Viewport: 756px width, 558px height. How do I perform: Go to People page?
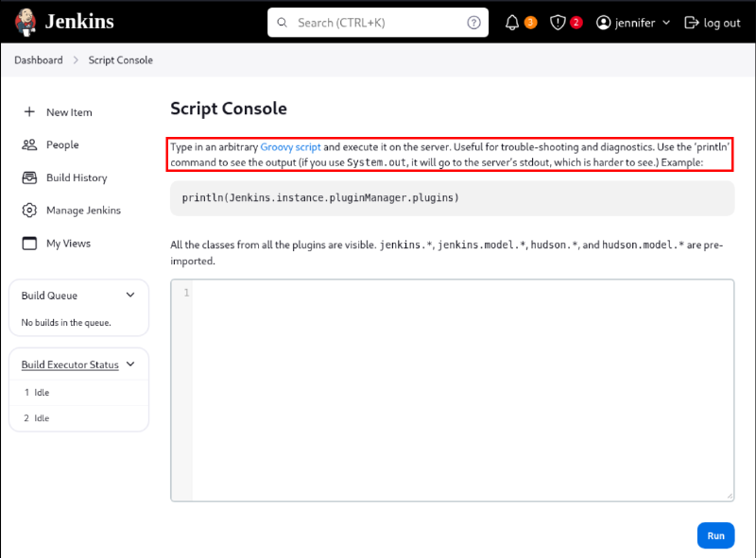click(x=62, y=144)
